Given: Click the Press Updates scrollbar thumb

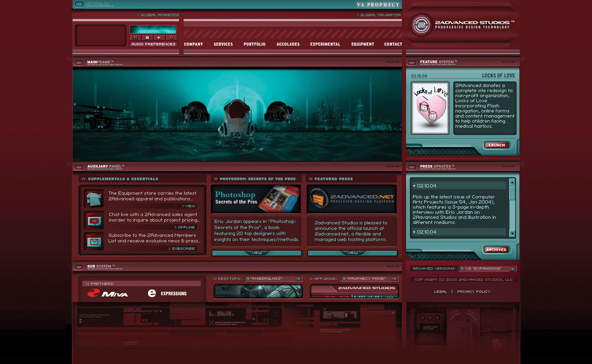Looking at the screenshot, I should 512,193.
